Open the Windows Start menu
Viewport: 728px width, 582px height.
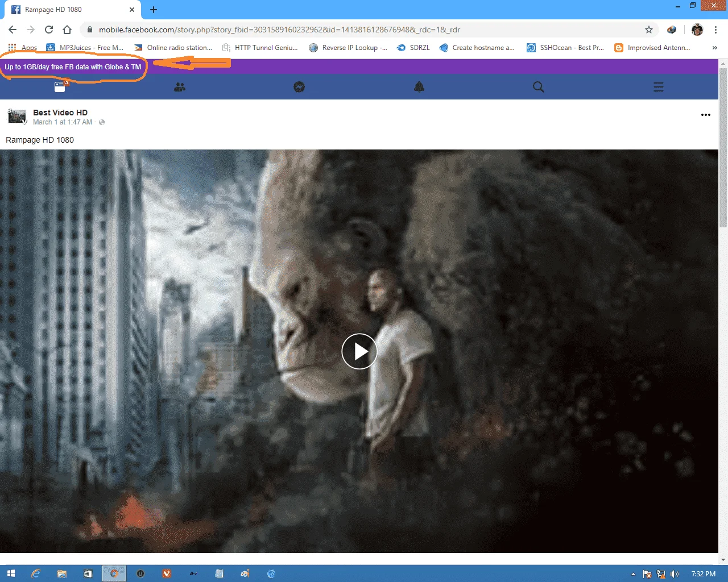click(x=10, y=573)
